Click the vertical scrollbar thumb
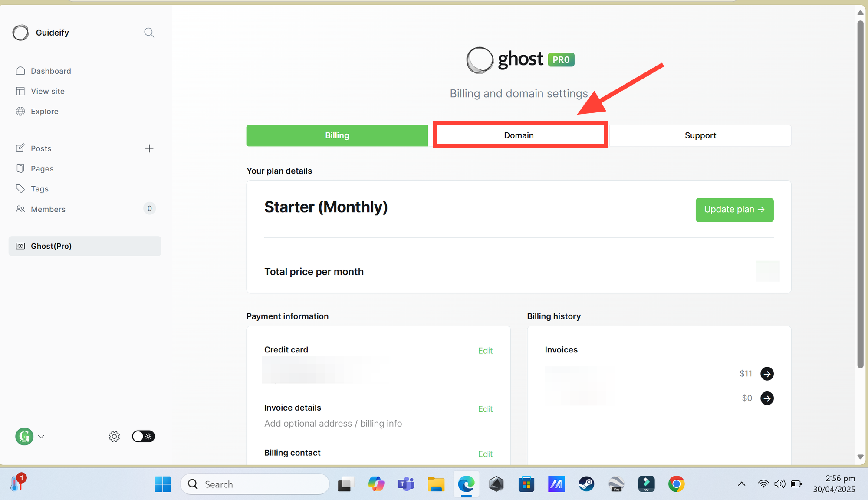This screenshot has height=500, width=868. 860,194
